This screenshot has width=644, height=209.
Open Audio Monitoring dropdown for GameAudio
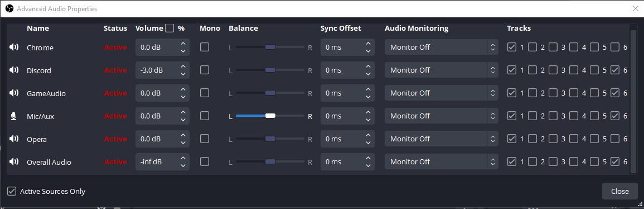(442, 93)
